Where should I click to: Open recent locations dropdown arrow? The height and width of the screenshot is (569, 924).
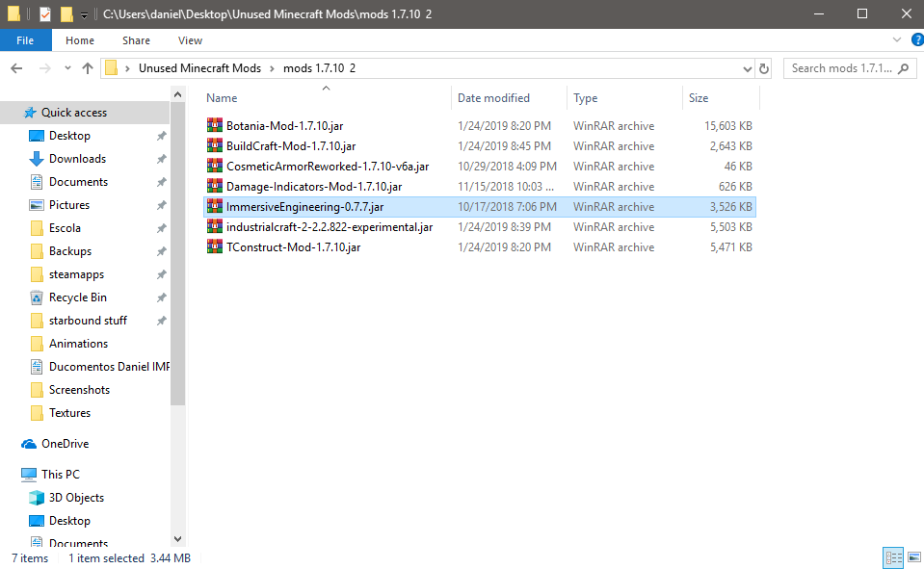67,68
